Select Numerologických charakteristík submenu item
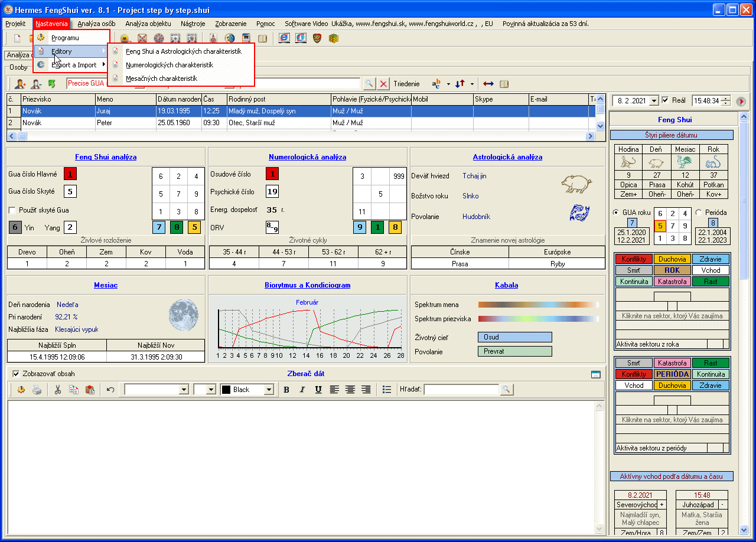Viewport: 756px width, 542px height. (181, 65)
